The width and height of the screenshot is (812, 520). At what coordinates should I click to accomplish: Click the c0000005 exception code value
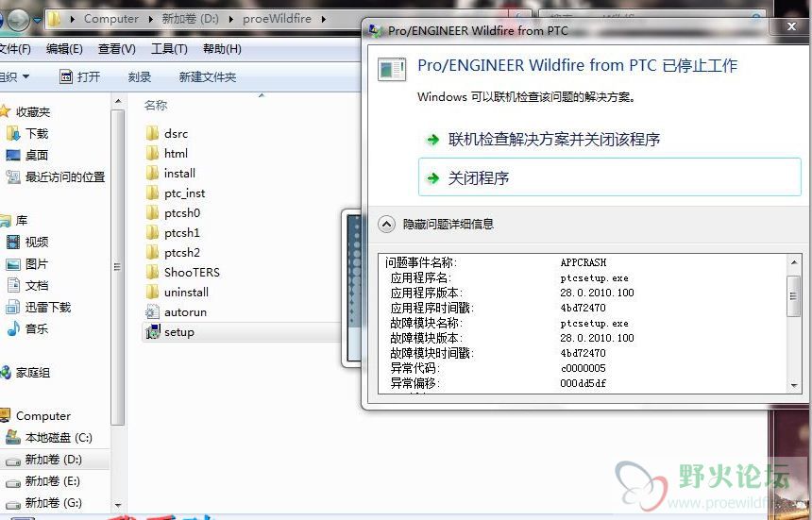pos(584,368)
